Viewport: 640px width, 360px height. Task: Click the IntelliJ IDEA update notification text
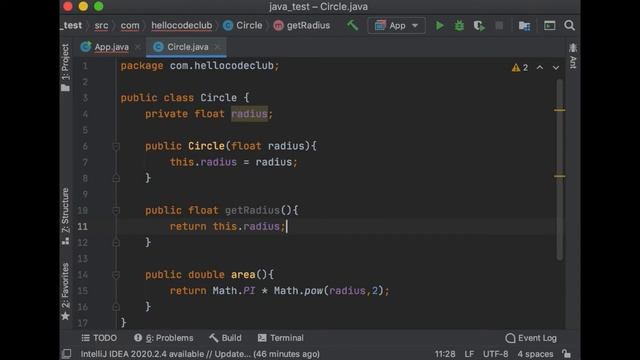coord(200,354)
